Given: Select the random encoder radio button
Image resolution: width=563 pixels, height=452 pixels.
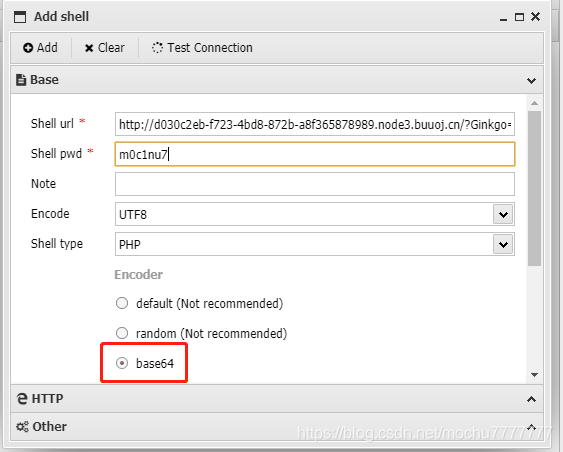Looking at the screenshot, I should (x=122, y=333).
